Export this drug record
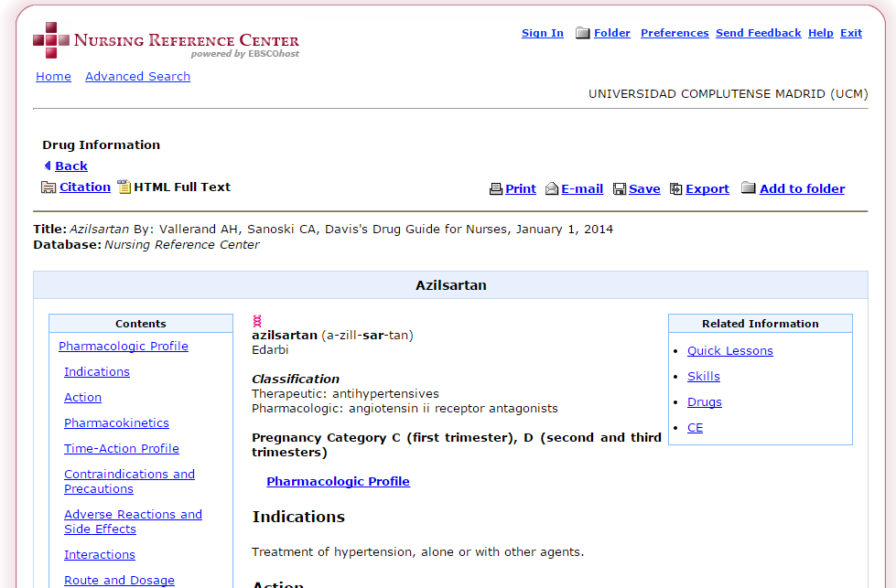896x588 pixels. [x=707, y=189]
